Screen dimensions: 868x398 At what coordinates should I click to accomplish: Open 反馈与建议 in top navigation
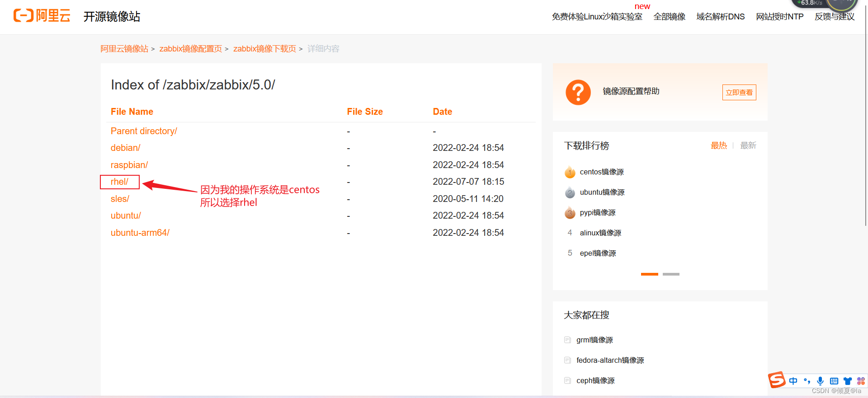(x=835, y=17)
